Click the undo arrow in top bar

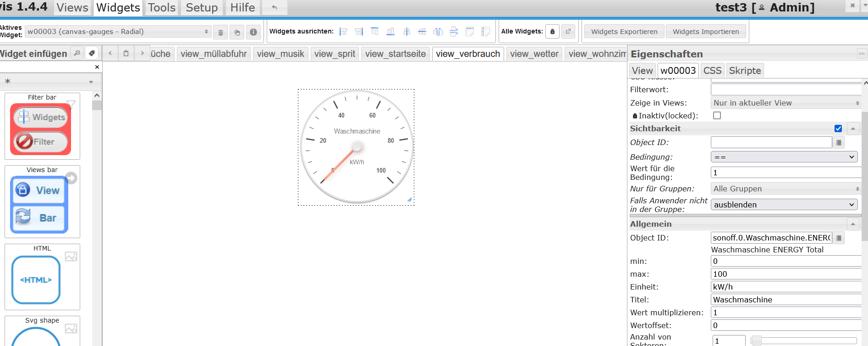click(275, 7)
